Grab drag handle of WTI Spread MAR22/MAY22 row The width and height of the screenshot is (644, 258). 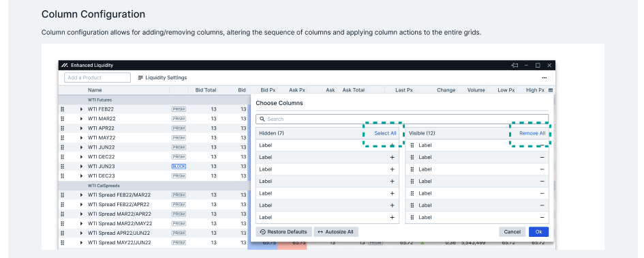(x=63, y=223)
